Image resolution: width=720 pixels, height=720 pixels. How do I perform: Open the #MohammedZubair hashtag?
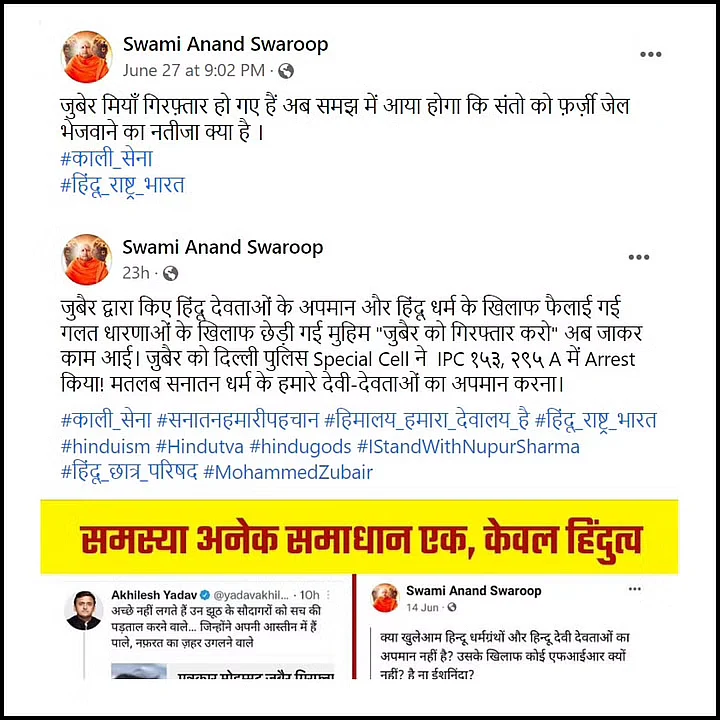(288, 472)
